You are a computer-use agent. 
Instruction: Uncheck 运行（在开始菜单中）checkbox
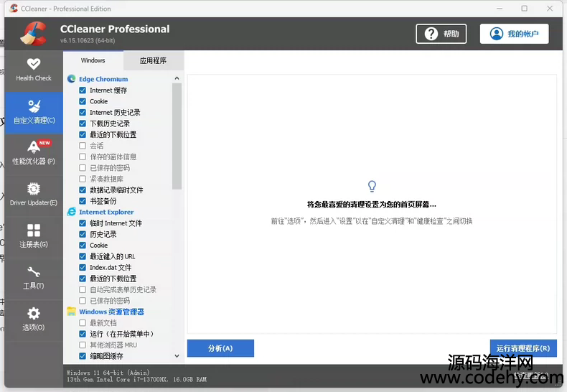(83, 334)
